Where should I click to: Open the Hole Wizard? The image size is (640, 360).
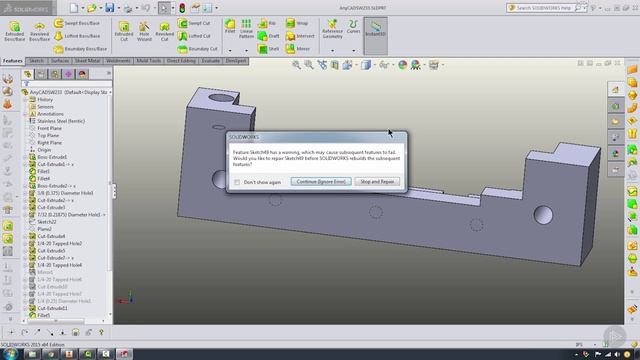(x=144, y=31)
